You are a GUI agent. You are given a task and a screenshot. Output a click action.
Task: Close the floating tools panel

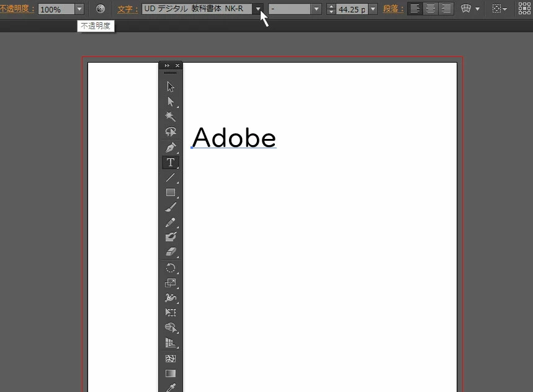pyautogui.click(x=177, y=66)
